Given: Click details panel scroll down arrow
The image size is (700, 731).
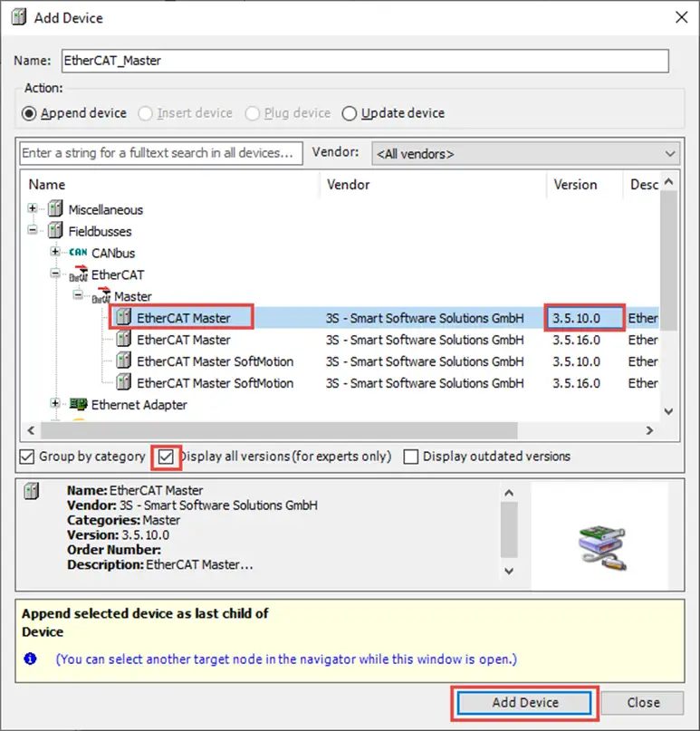Looking at the screenshot, I should [509, 571].
